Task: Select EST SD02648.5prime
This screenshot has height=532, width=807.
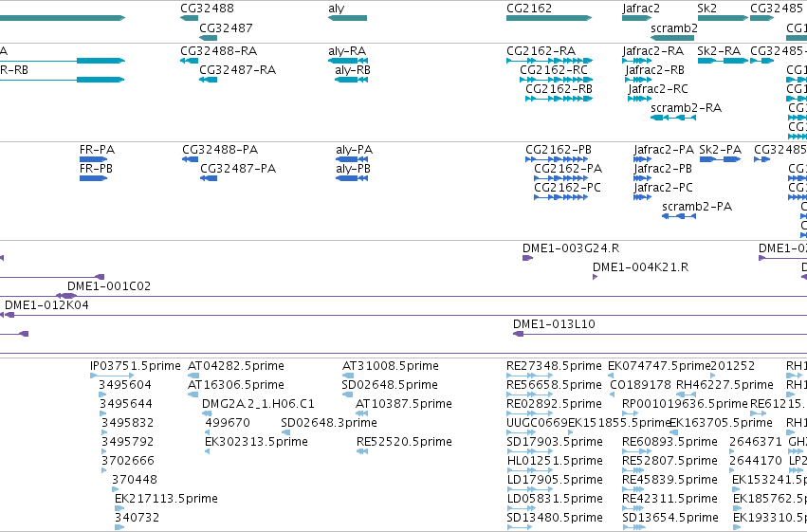Action: 390,385
